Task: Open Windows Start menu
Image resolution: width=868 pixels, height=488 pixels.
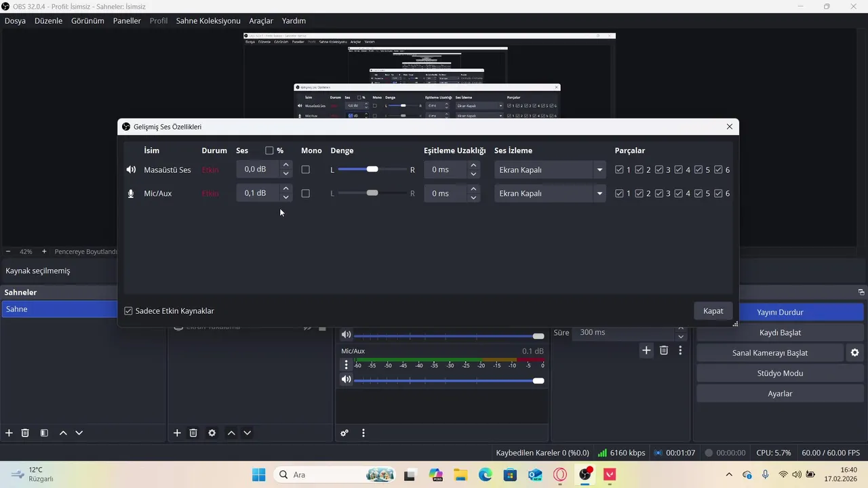Action: click(x=259, y=474)
